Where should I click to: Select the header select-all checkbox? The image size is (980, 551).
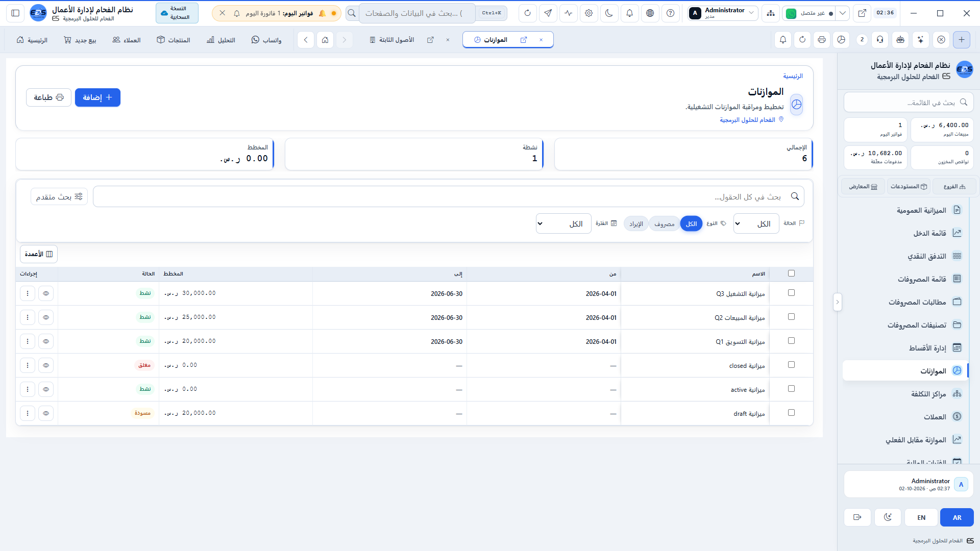coord(791,273)
